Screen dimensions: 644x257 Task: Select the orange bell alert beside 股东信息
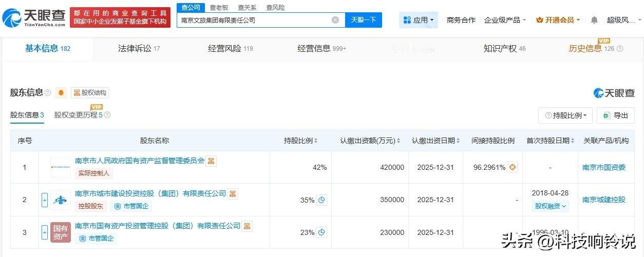click(61, 93)
